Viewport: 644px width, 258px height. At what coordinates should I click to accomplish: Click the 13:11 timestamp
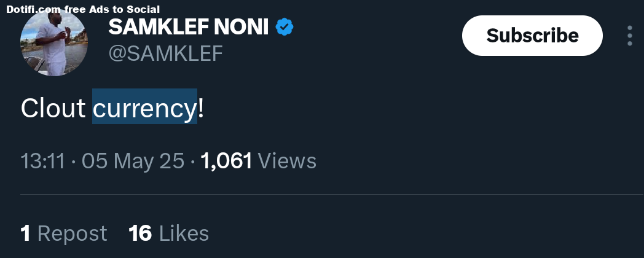43,161
